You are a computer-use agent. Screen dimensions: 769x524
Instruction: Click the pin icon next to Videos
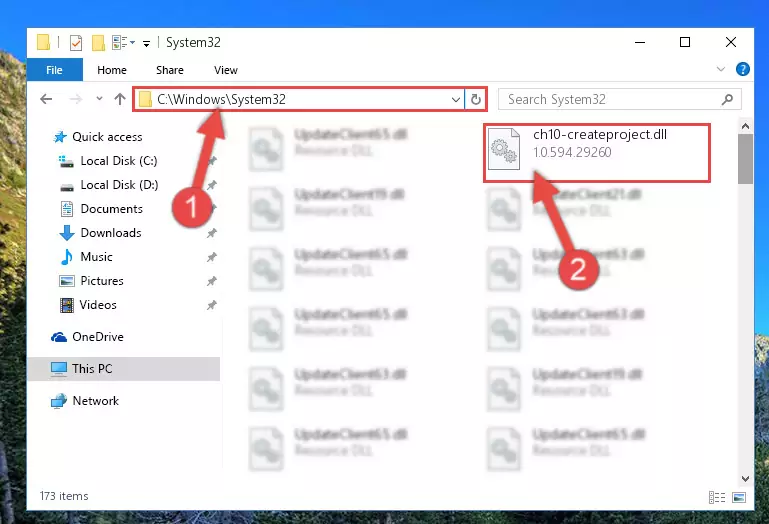211,305
